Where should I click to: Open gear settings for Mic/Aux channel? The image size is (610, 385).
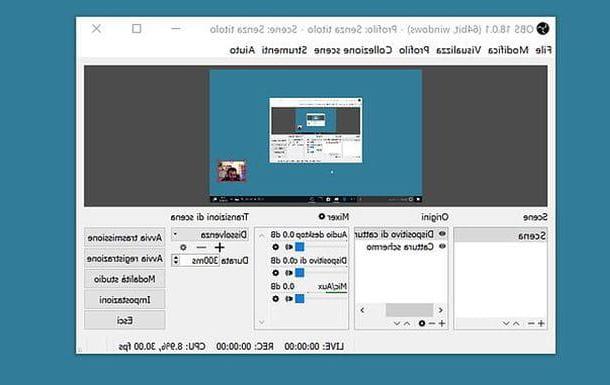click(275, 299)
